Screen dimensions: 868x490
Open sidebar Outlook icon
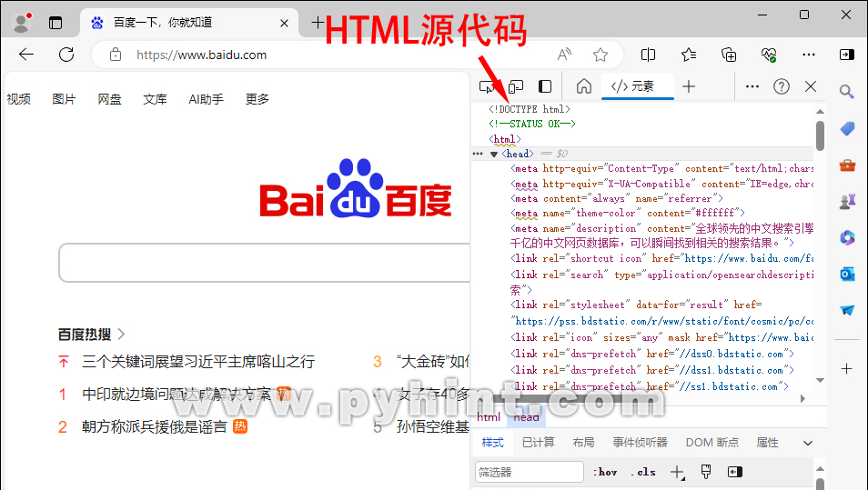coord(847,274)
